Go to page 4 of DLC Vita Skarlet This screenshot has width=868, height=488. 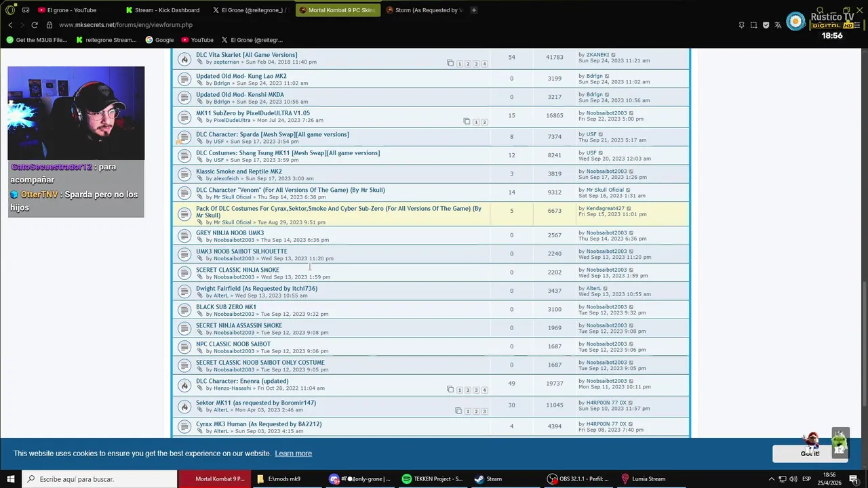[x=484, y=64]
